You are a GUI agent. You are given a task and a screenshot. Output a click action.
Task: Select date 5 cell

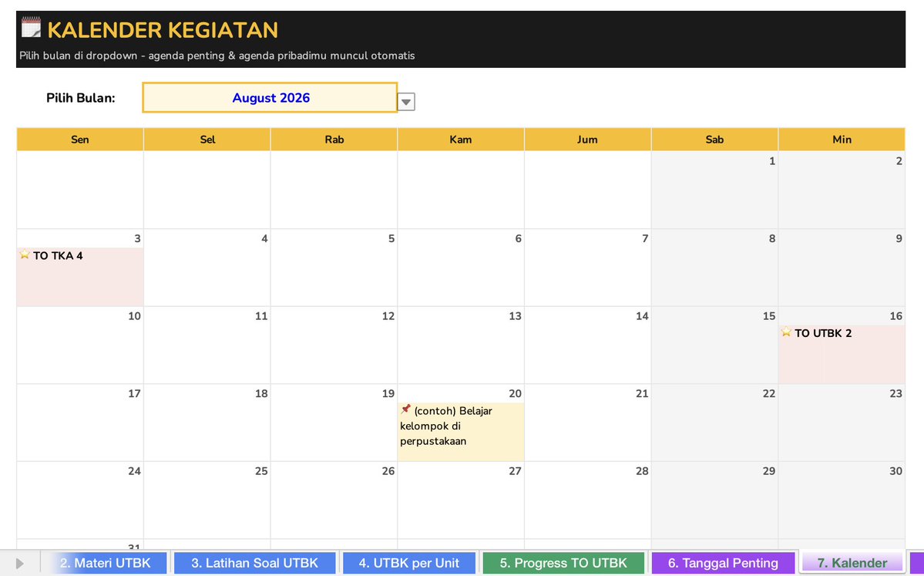tap(334, 268)
